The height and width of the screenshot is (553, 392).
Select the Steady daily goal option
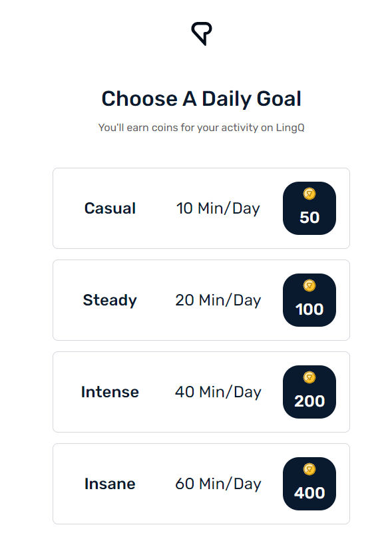tap(201, 300)
